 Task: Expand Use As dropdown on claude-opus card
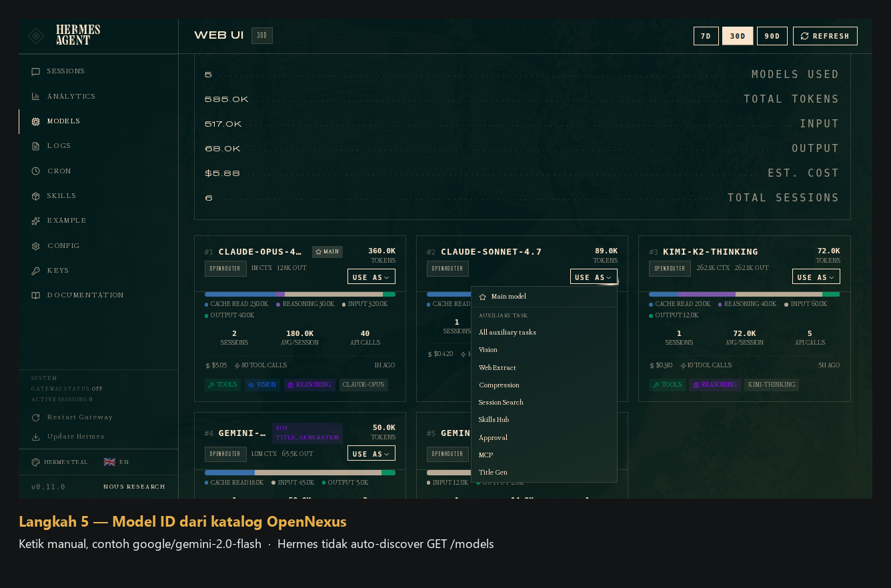coord(371,277)
